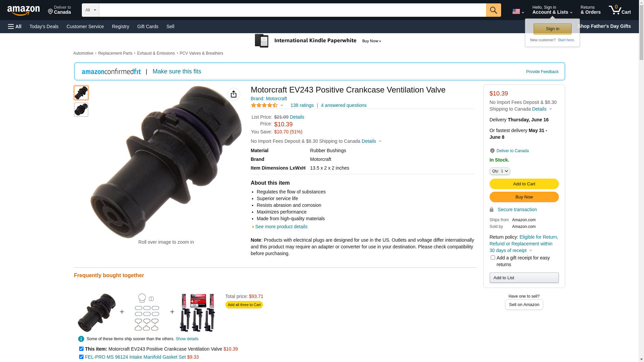
Task: Open Today's Deals in navigation bar
Action: [44, 26]
